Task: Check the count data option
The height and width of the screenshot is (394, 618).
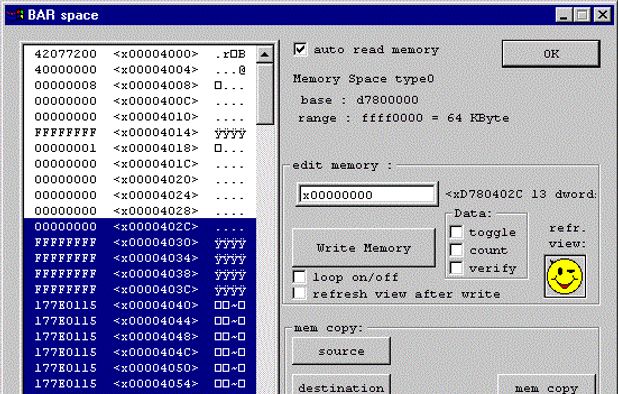Action: point(456,250)
